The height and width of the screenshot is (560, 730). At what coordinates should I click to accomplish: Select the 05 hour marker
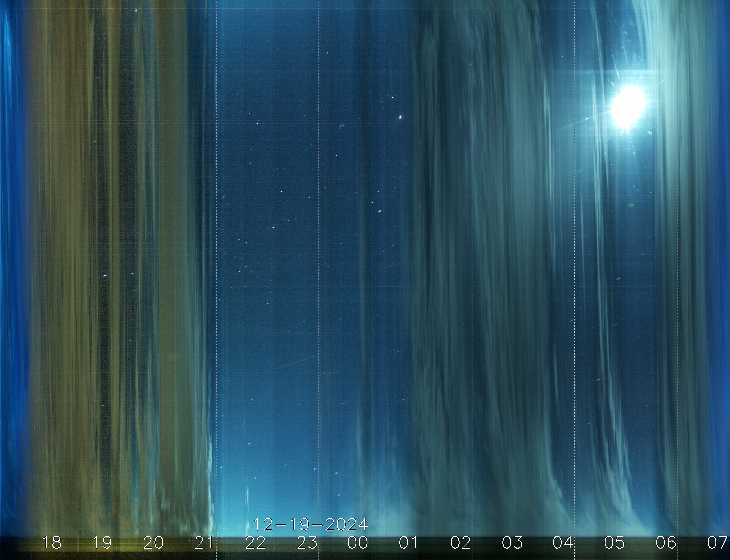pos(614,543)
